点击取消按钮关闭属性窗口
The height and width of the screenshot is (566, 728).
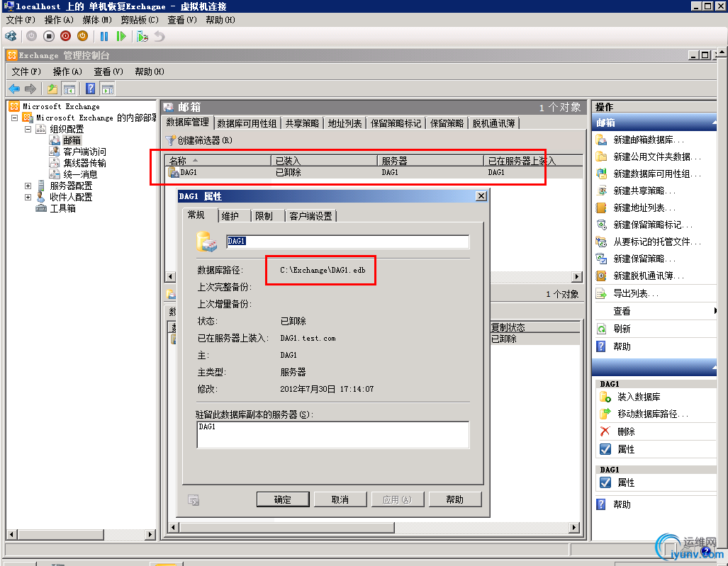340,499
